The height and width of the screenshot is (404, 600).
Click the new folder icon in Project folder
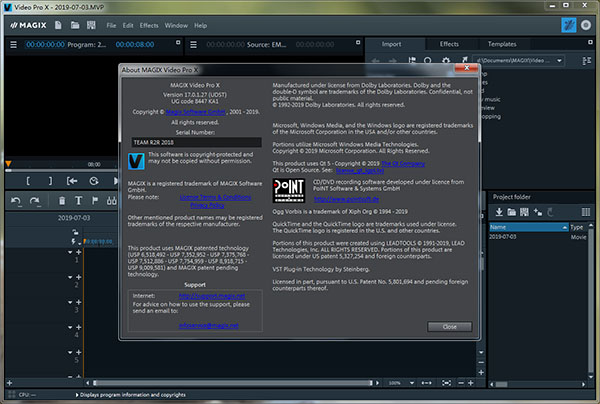512,212
